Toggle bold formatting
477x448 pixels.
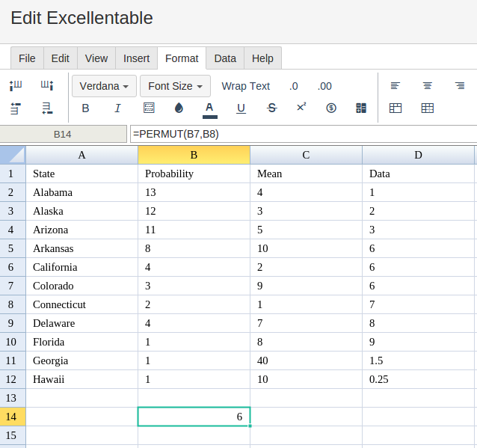[85, 108]
